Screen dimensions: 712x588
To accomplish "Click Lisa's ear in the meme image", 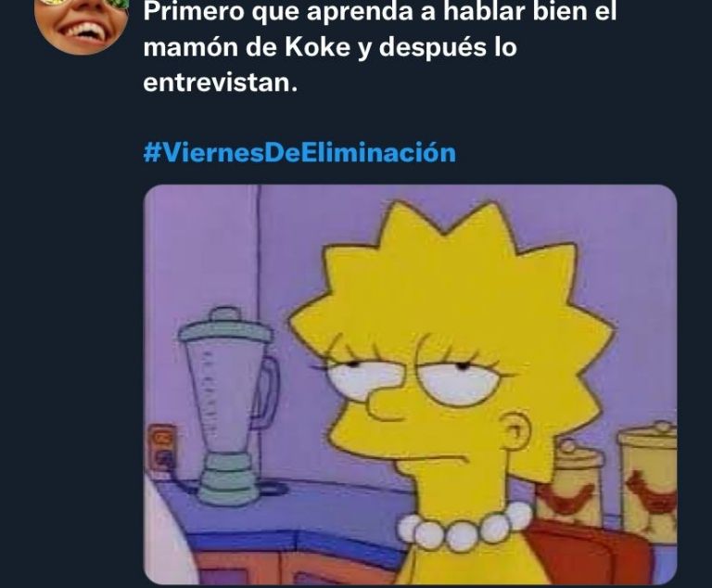I will [x=517, y=432].
